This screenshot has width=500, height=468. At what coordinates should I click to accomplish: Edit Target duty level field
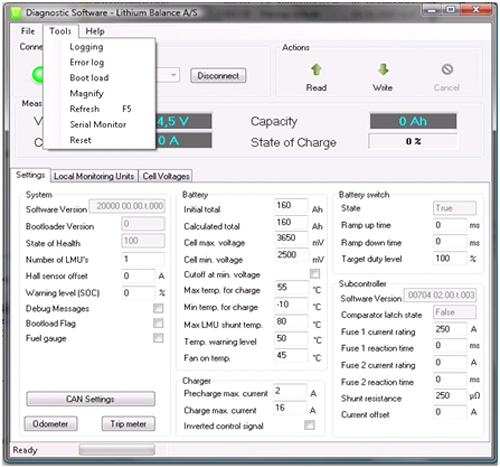click(x=450, y=258)
